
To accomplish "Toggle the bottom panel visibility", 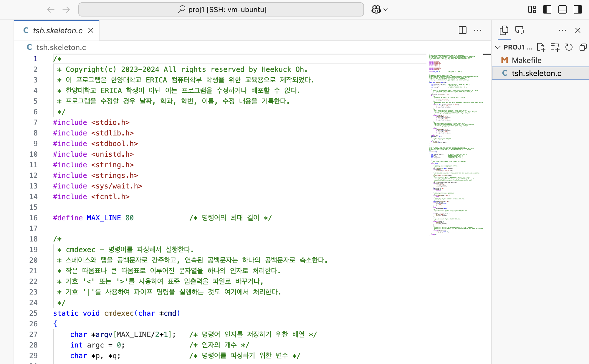I will point(562,10).
